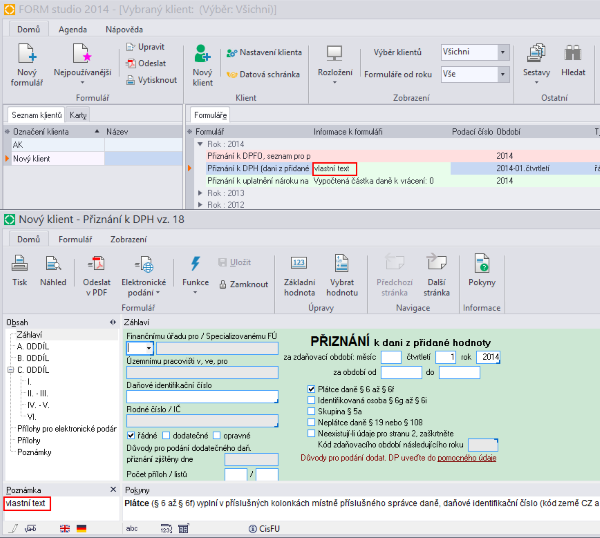Screen dimensions: 600x538
Task: Open the Rozložení dropdown arrow
Action: click(x=335, y=82)
